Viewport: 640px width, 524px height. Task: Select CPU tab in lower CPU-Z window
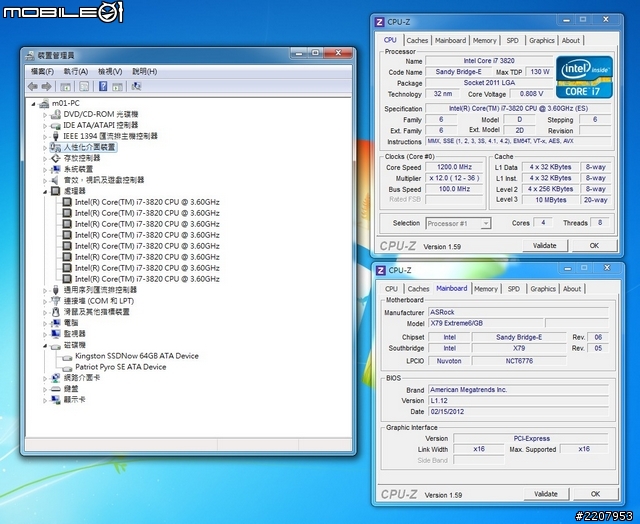(391, 289)
